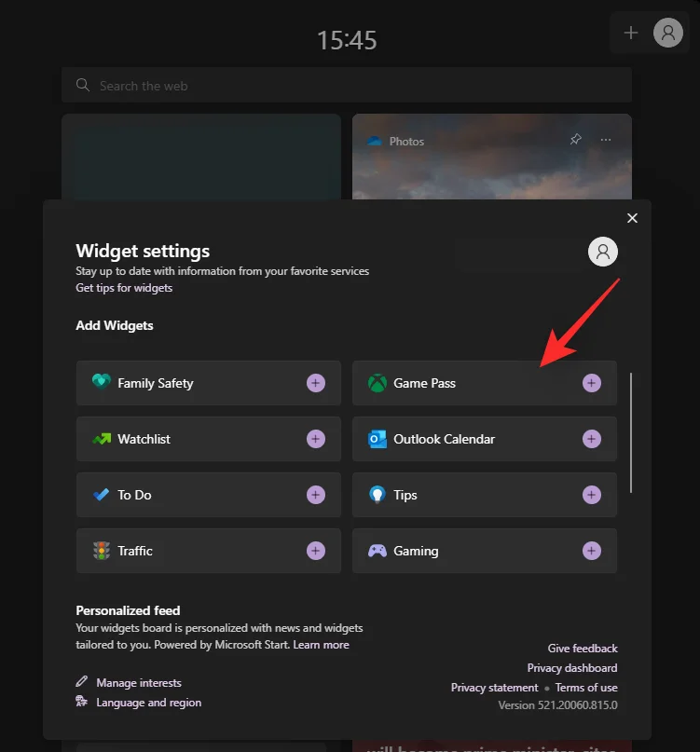Open the Terms of use link
The height and width of the screenshot is (752, 700).
point(586,688)
